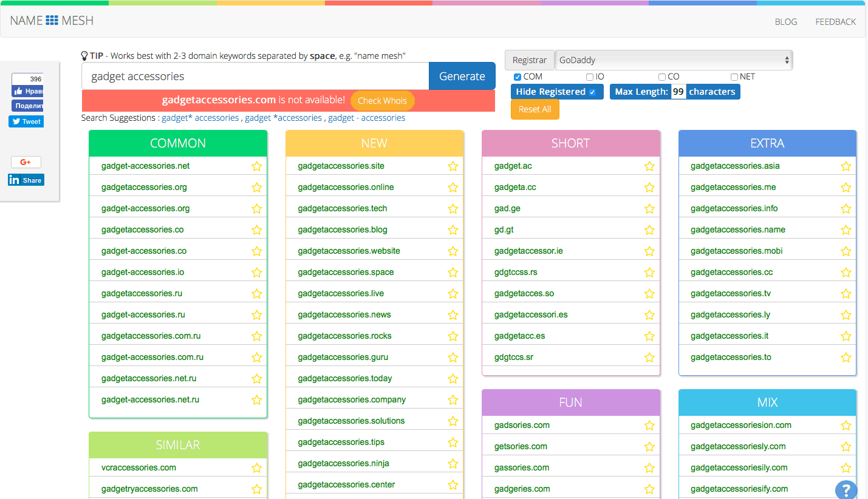
Task: Star gadsories.com in the FUN list
Action: tap(649, 425)
